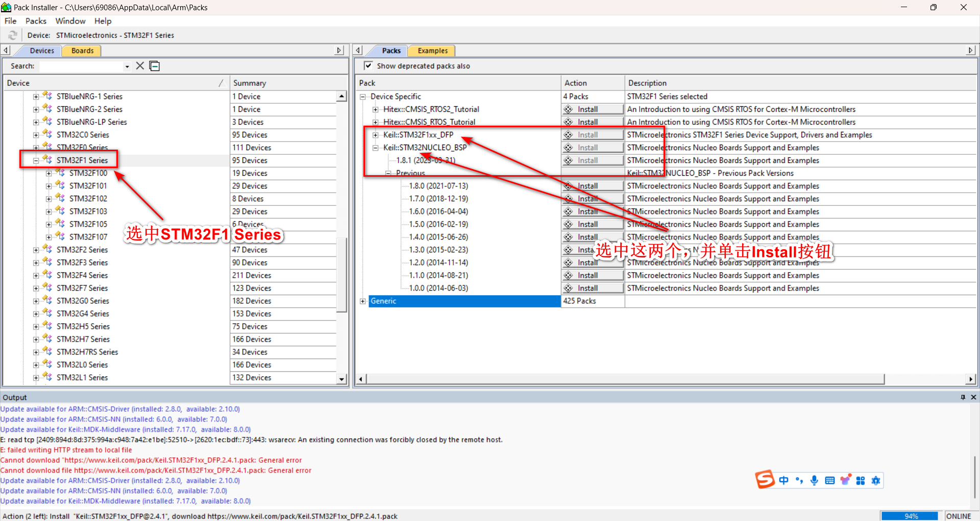Image resolution: width=980 pixels, height=521 pixels.
Task: Select the Packs tab
Action: click(391, 51)
